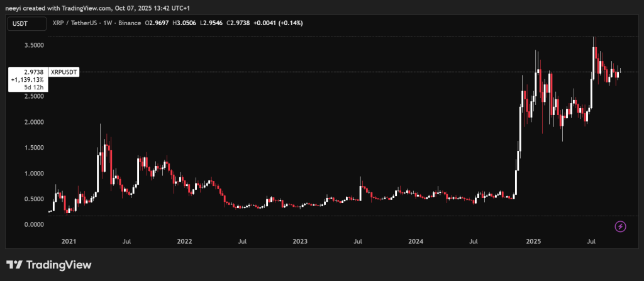Click the +1,139.13% change value

click(x=27, y=80)
